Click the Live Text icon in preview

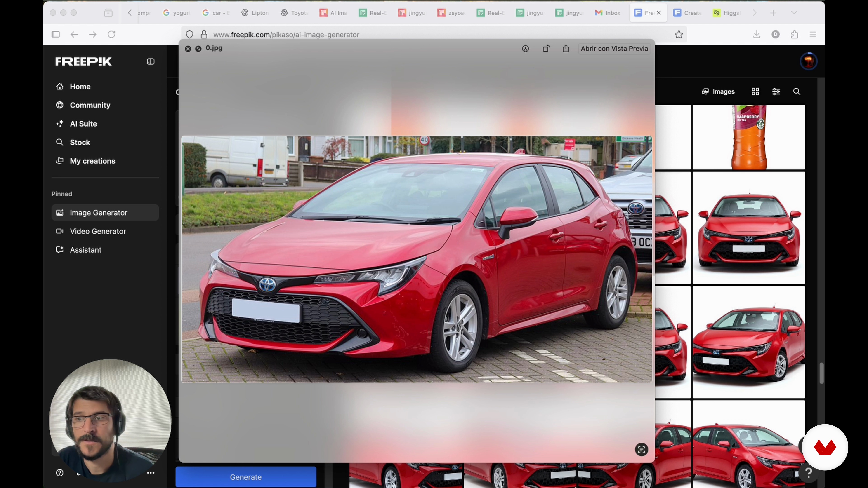641,449
